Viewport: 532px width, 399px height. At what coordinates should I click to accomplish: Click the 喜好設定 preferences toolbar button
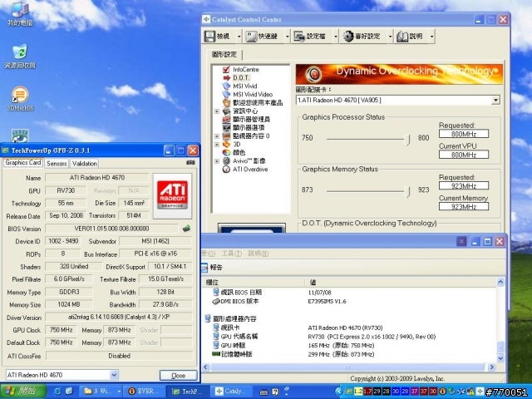coord(363,36)
